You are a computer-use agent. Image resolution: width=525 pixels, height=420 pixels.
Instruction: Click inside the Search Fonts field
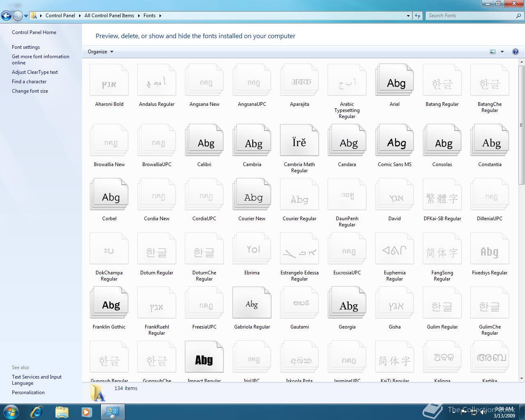471,16
